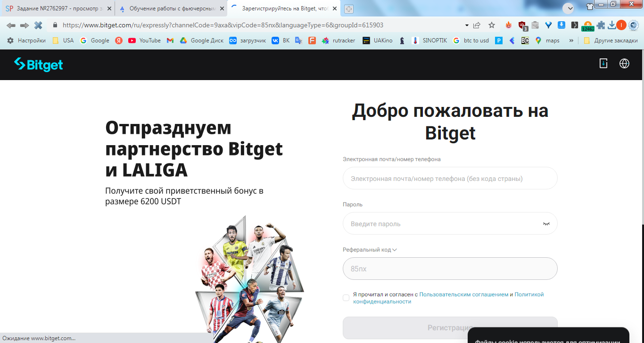644x343 pixels.
Task: Click the blue download-arrow extension icon
Action: click(561, 25)
